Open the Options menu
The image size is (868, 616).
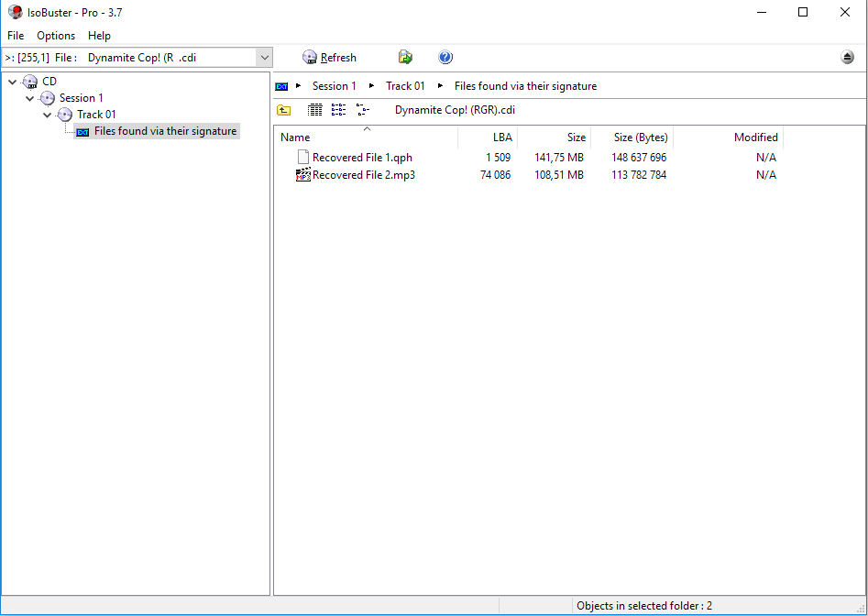coord(56,36)
